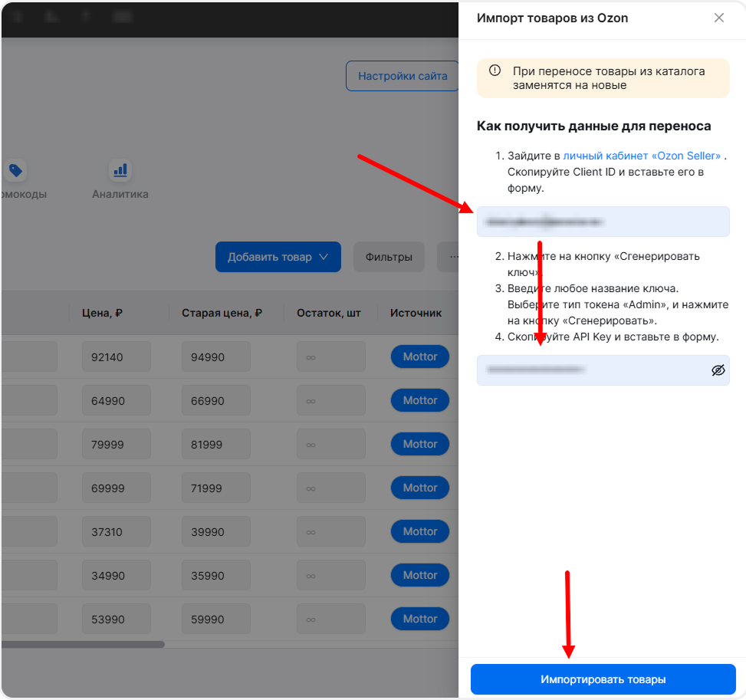Click the Старая цена, ₽ column header
Viewport: 746px width, 700px height.
click(222, 313)
